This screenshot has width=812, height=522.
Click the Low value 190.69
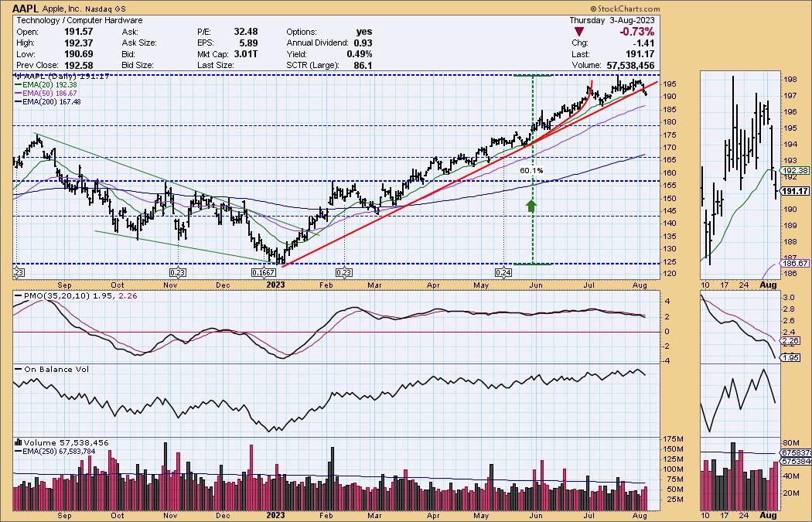[x=79, y=54]
